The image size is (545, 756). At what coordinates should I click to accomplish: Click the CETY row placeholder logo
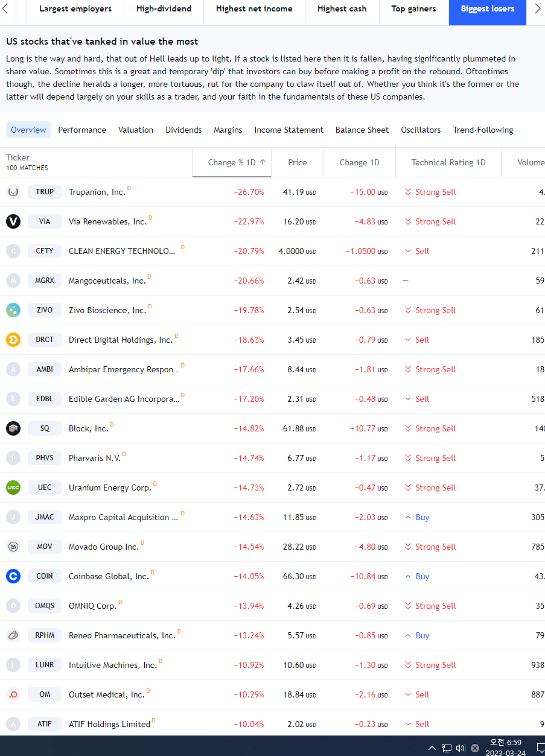pos(13,251)
